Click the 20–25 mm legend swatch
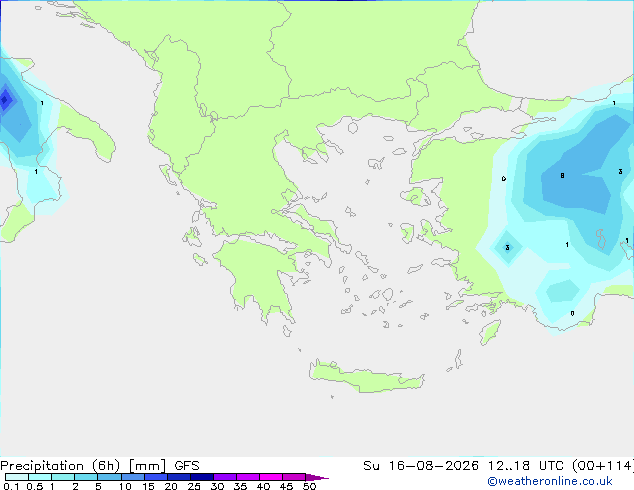This screenshot has height=490, width=634. point(179,477)
